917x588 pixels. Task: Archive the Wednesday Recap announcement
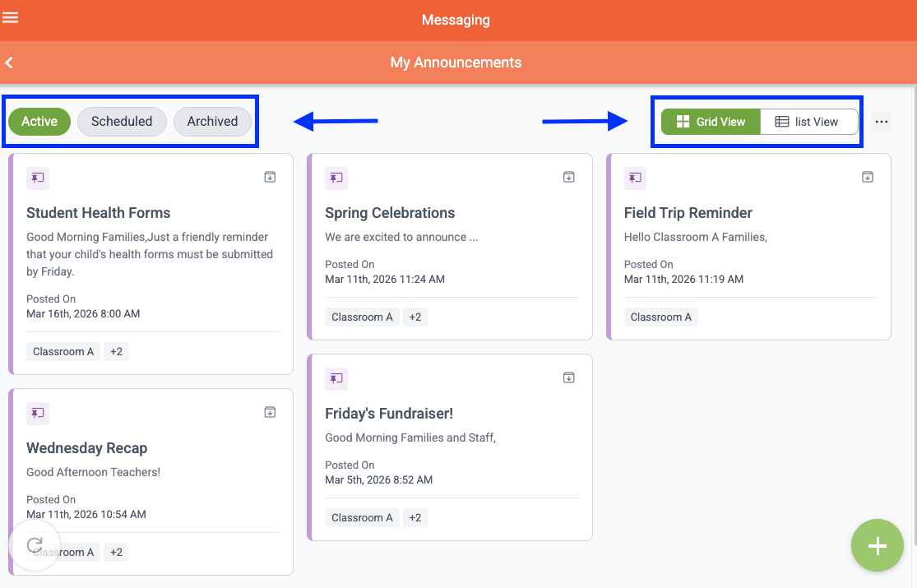tap(270, 412)
